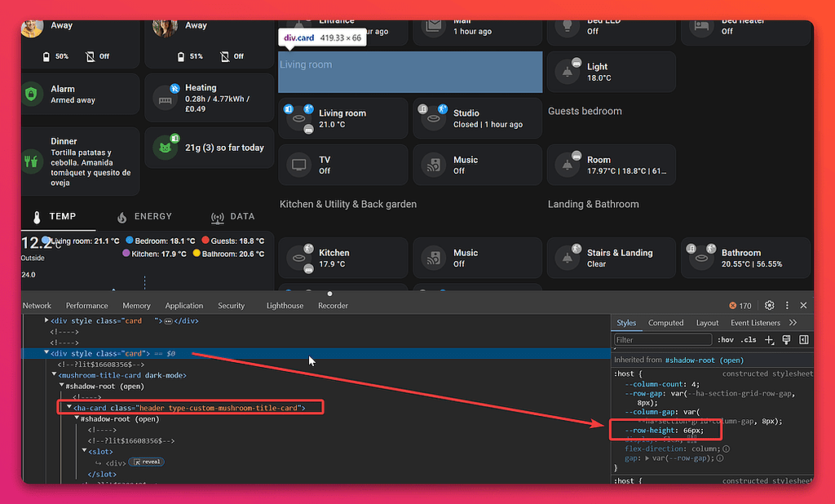Toggle element state with the :hov button

(x=726, y=340)
